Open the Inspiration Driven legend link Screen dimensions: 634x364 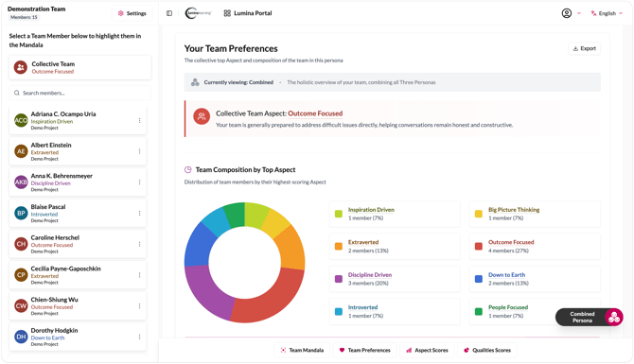coord(371,210)
